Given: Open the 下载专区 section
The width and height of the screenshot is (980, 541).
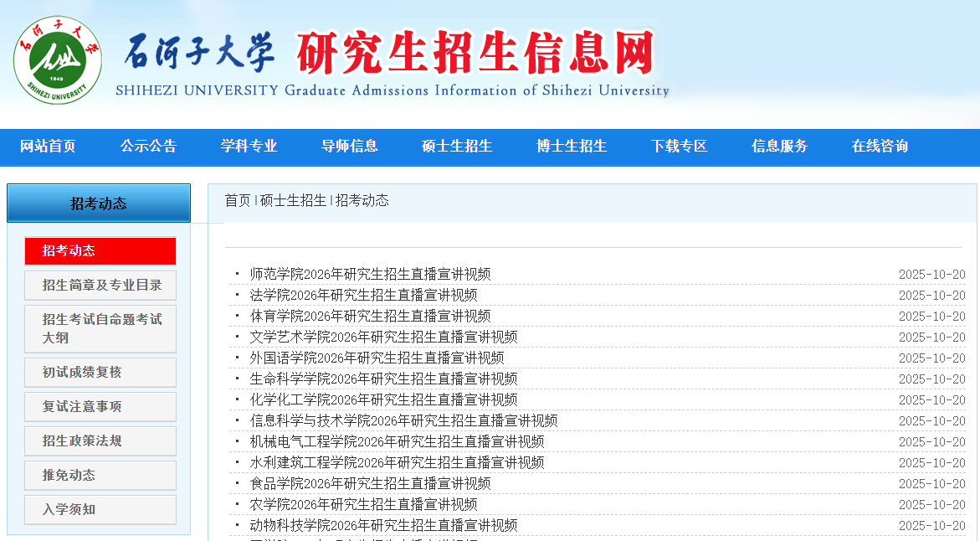Looking at the screenshot, I should pyautogui.click(x=679, y=146).
